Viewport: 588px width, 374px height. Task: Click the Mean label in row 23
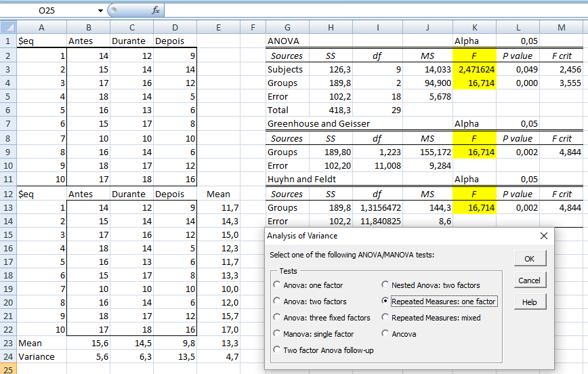41,343
